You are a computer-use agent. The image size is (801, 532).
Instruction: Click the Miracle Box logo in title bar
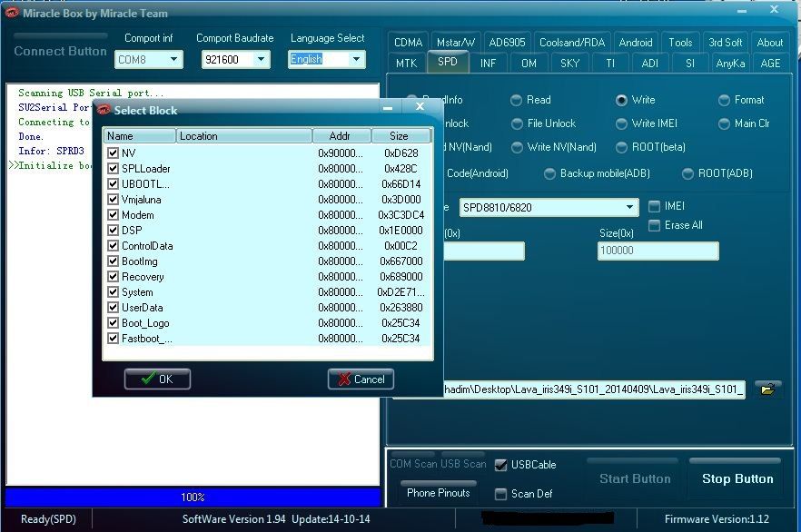tap(11, 12)
